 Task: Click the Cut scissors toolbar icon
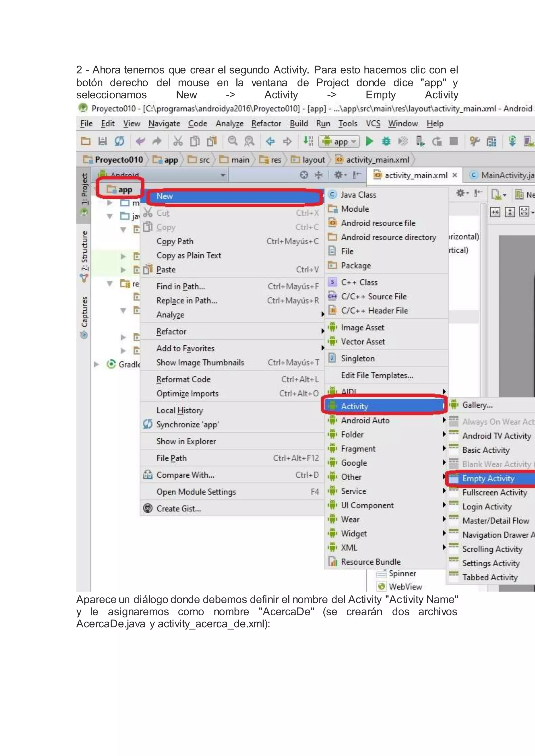point(178,141)
